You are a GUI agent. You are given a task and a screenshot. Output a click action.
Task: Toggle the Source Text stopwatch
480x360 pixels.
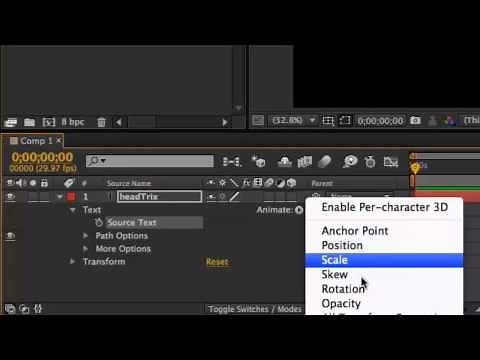[x=99, y=222]
